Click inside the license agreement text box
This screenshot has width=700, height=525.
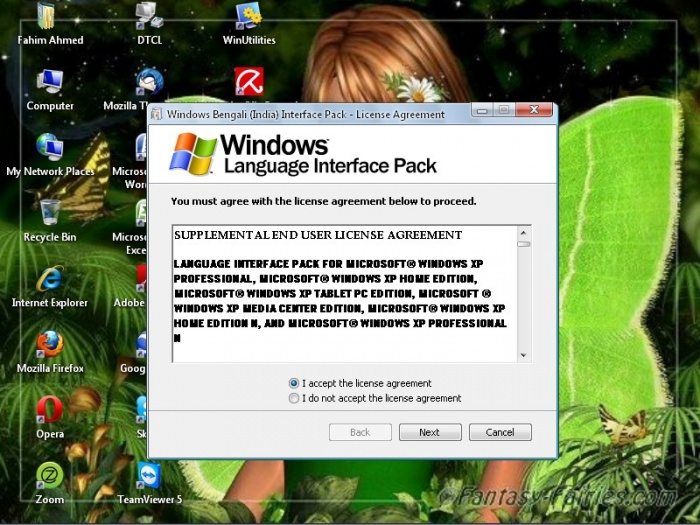(345, 294)
